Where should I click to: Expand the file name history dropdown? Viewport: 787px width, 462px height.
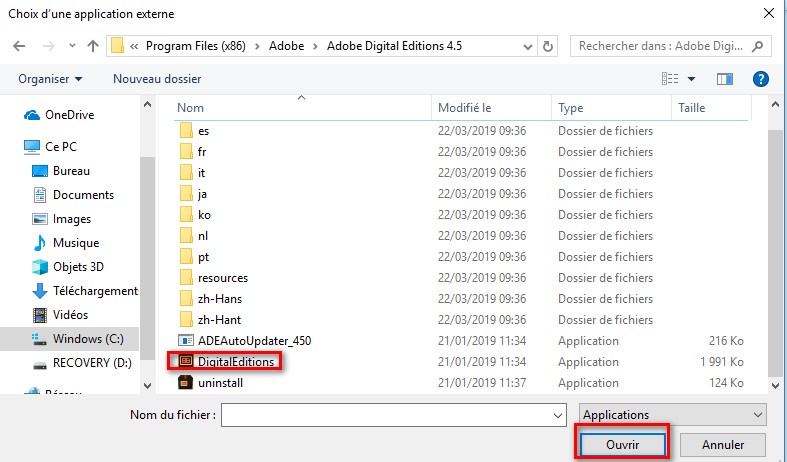557,414
